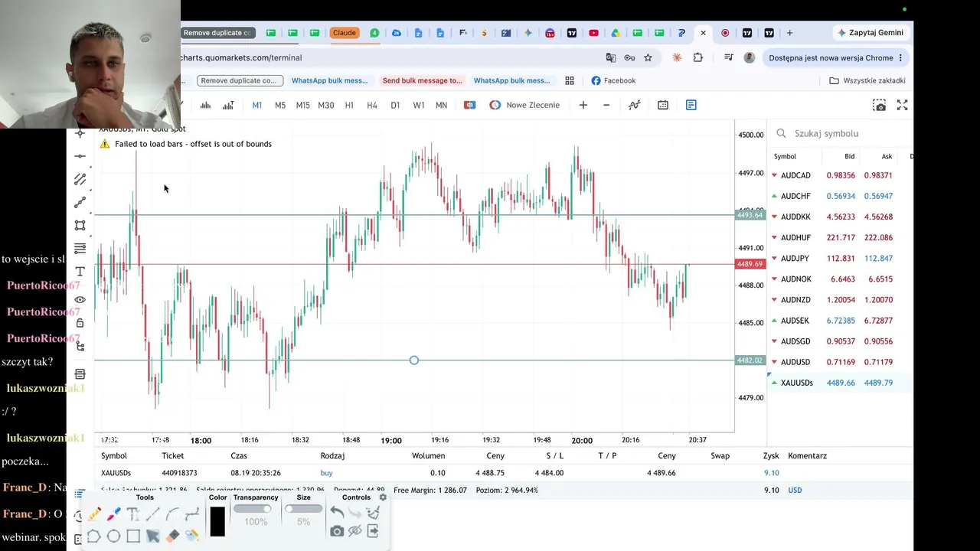Switch to M30 timeframe
This screenshot has height=551, width=980.
click(x=326, y=105)
